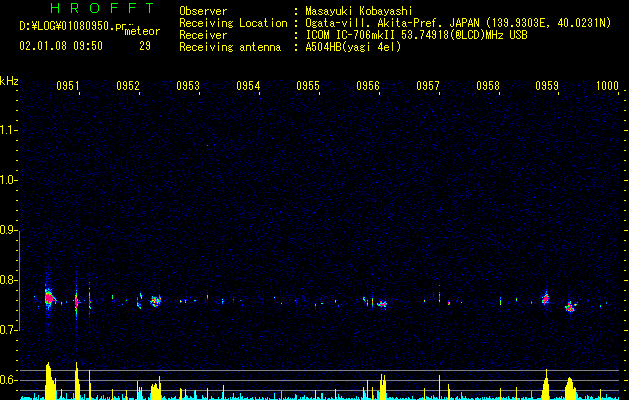Click the 0952 time marker
Image resolution: width=629 pixels, height=400 pixels.
pos(128,85)
